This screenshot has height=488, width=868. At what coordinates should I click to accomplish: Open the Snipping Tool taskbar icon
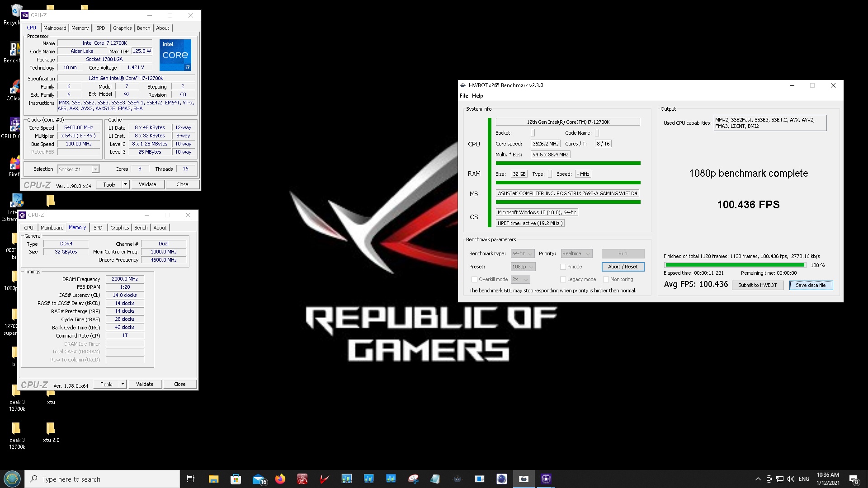coord(413,479)
